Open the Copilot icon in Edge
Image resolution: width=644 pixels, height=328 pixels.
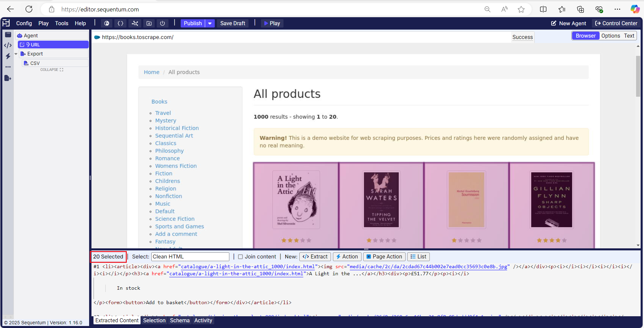click(635, 9)
